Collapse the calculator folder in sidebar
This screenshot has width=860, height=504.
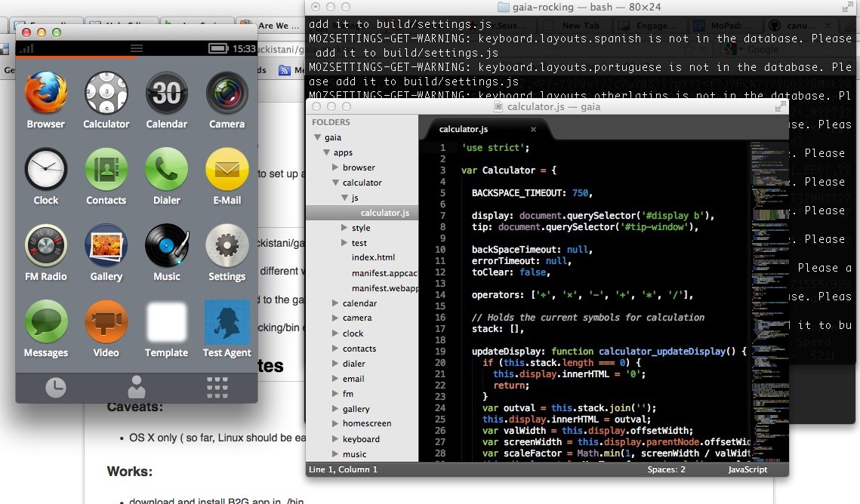point(336,183)
